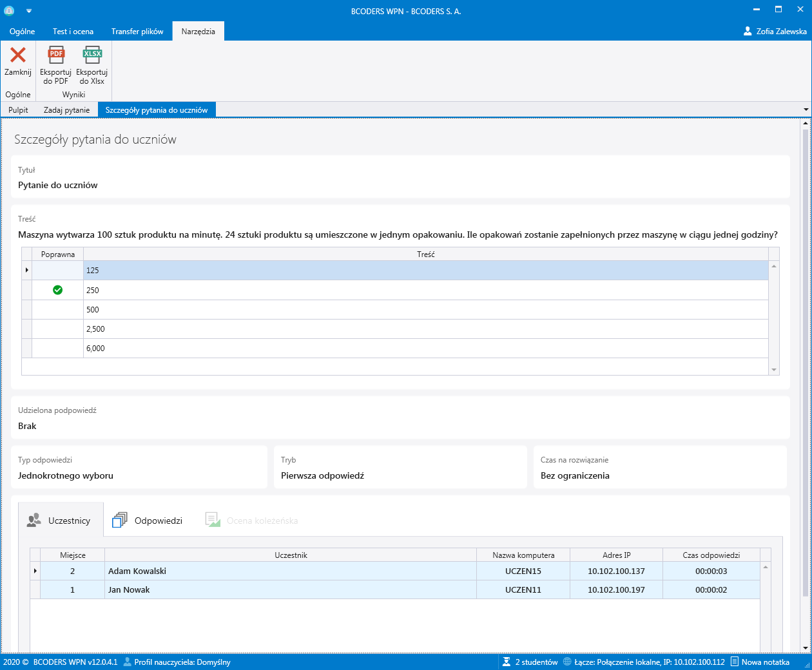Sort by Nazwa komputera column header
Image resolution: width=812 pixels, height=670 pixels.
[523, 555]
